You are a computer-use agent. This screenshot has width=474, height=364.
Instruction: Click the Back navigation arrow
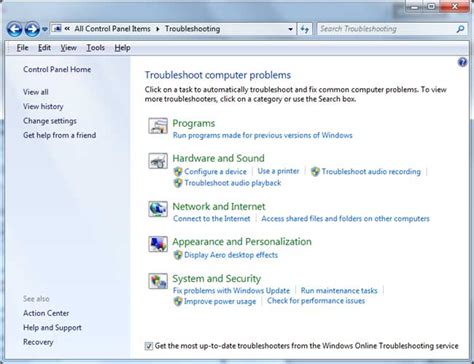click(15, 29)
